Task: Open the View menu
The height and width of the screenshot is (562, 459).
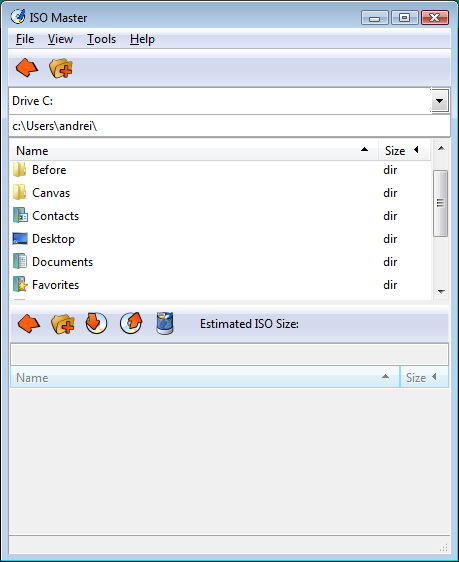Action: 60,39
